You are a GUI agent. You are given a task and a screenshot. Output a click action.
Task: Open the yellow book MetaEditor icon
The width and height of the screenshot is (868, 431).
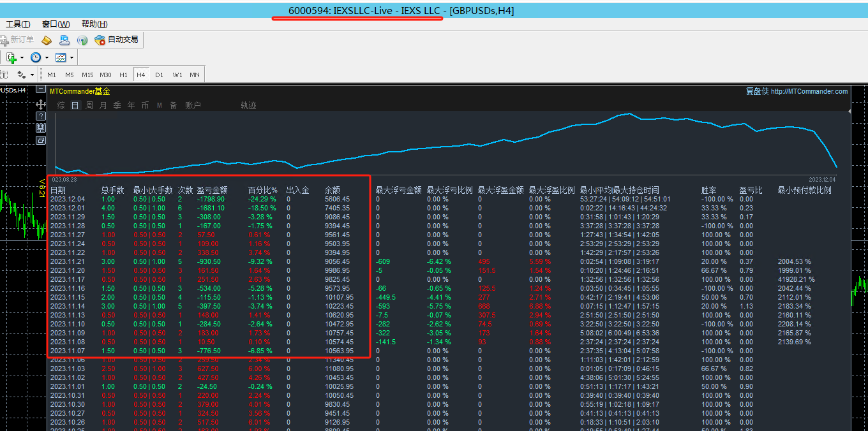pos(47,40)
